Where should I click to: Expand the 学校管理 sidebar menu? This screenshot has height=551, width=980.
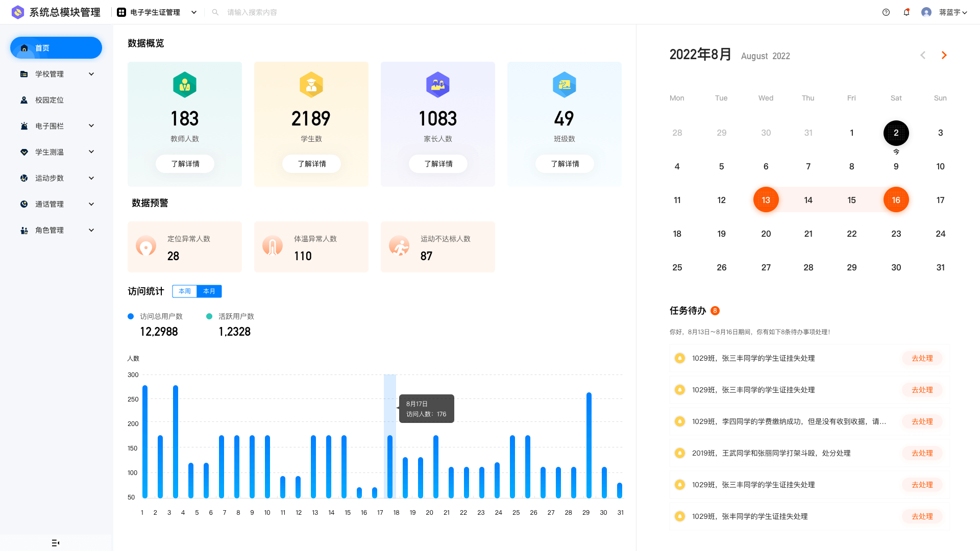pos(56,74)
